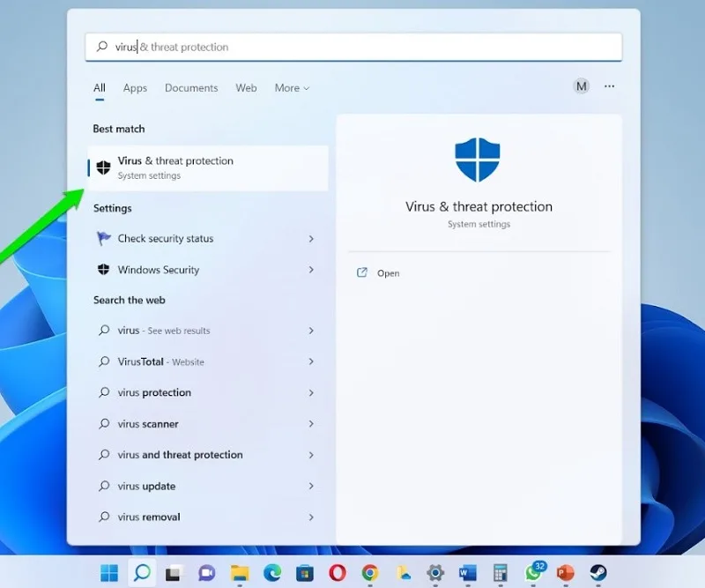Choose the virus removal web suggestion
705x588 pixels.
[x=208, y=517]
